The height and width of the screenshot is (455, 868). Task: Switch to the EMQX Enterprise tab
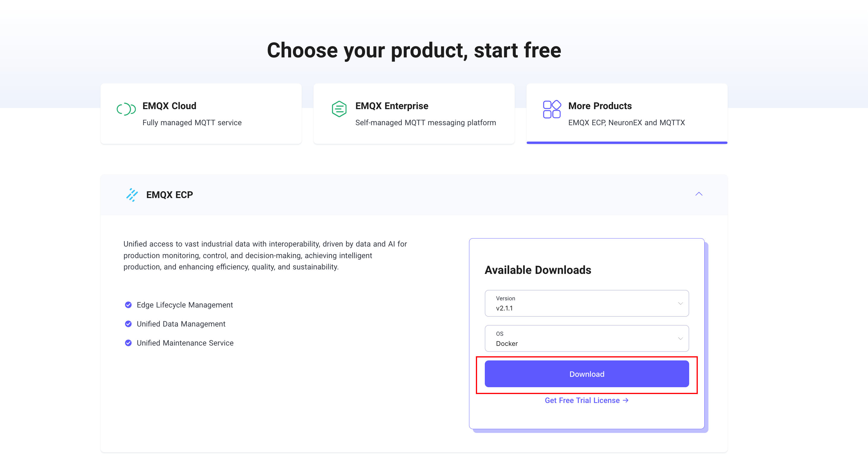click(414, 114)
